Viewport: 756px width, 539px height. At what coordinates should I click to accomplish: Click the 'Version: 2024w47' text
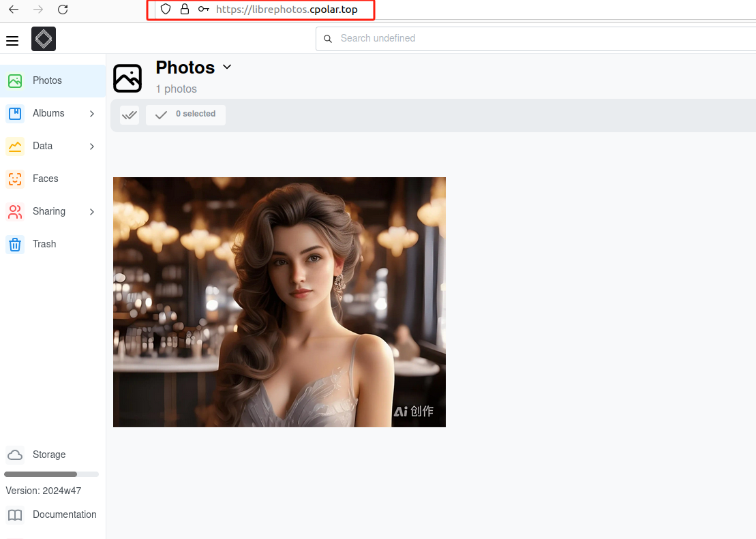pyautogui.click(x=44, y=491)
